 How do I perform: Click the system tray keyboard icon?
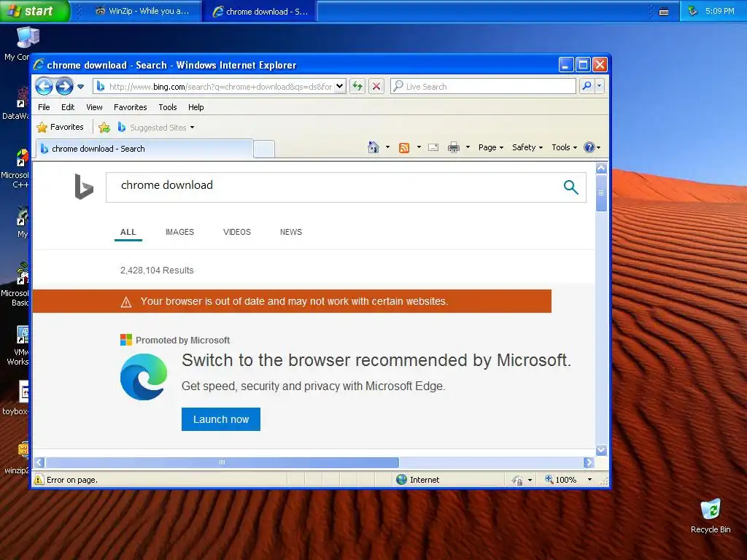[664, 12]
